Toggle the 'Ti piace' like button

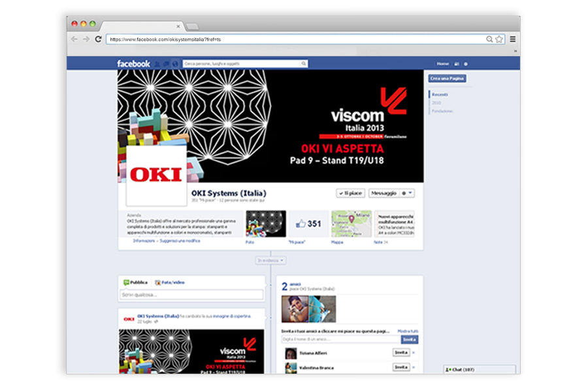(x=351, y=193)
